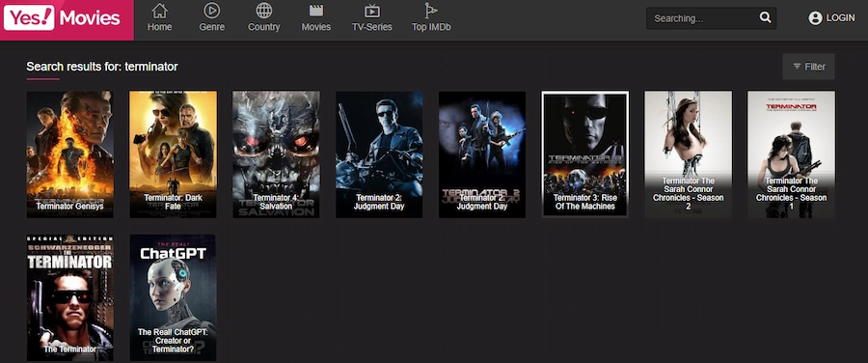The height and width of the screenshot is (363, 868).
Task: Open the Terminator: Dark Fate poster
Action: click(174, 154)
